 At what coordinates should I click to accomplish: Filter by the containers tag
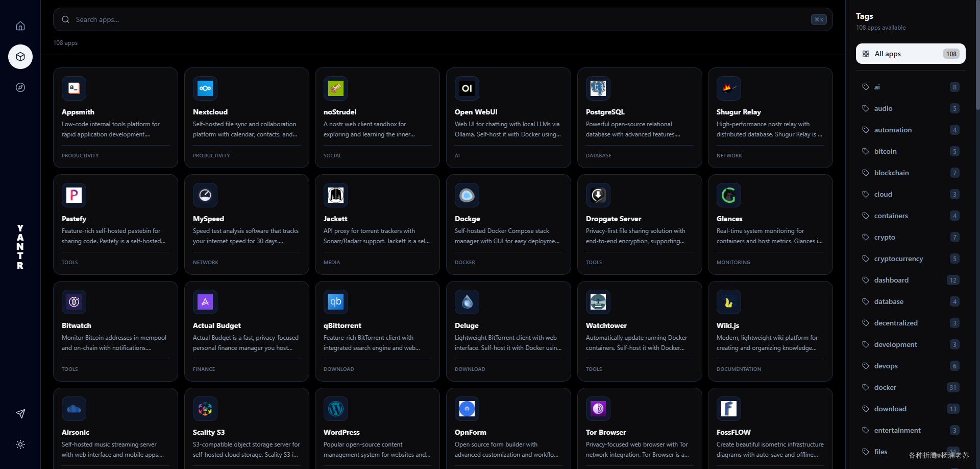[911, 216]
